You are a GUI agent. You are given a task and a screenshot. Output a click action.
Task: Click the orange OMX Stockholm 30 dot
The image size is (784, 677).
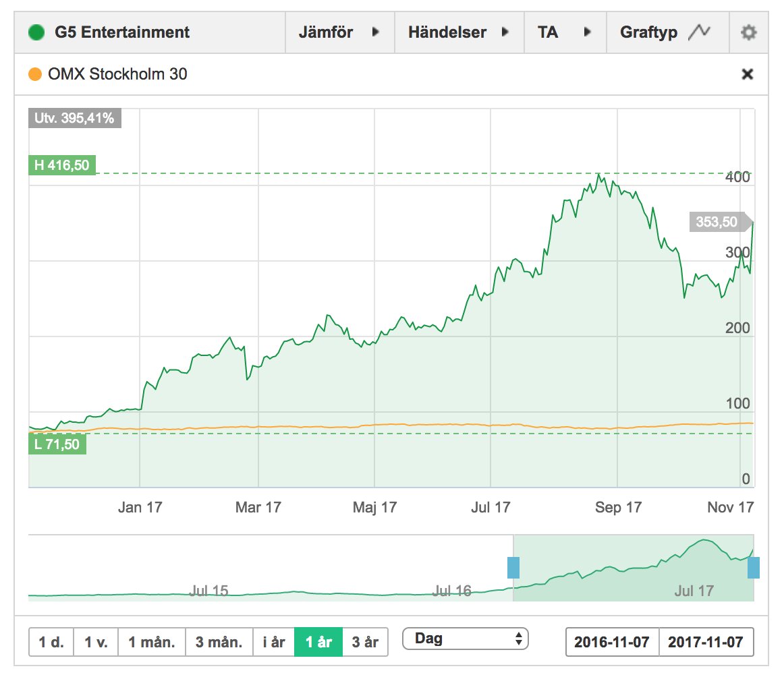coord(34,74)
